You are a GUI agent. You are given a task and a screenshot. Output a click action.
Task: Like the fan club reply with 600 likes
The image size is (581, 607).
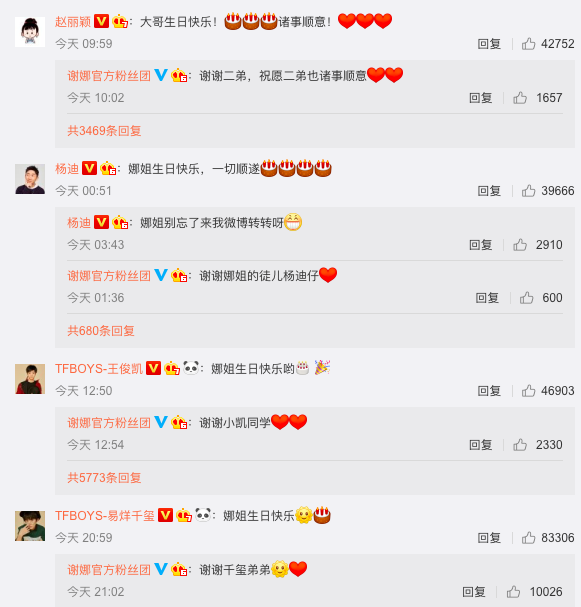pos(526,298)
